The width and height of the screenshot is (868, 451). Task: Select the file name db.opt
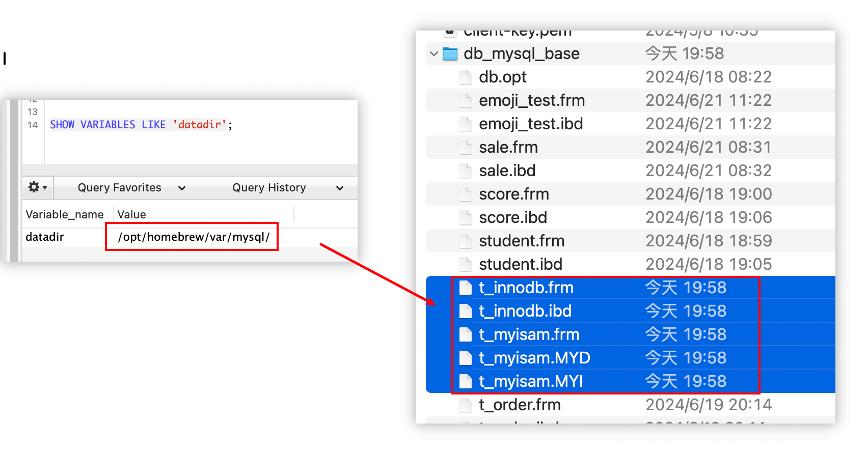(x=503, y=77)
